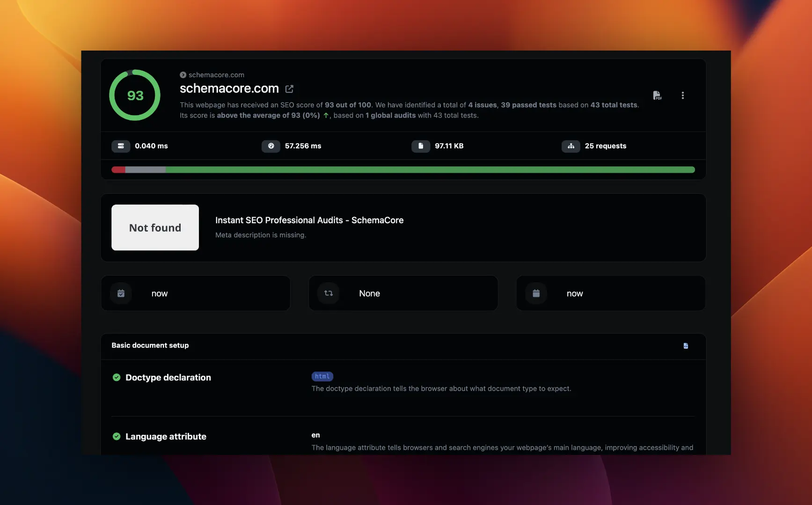Click the calendar icon in the now card
Screen dimensions: 812x505
(121, 293)
